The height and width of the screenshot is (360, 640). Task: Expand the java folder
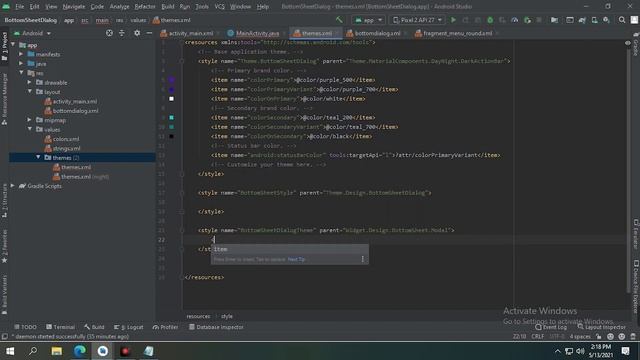click(21, 63)
